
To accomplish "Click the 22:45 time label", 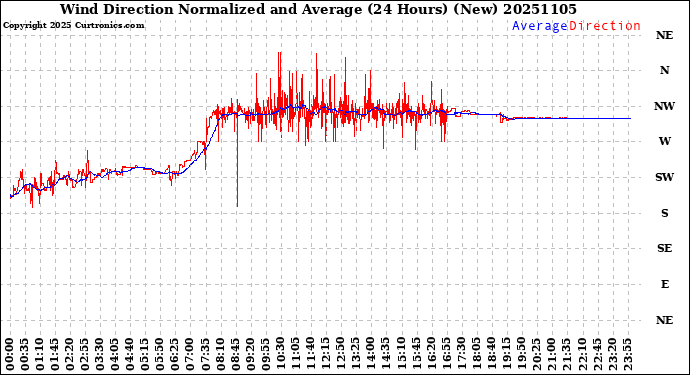I will click(597, 355).
